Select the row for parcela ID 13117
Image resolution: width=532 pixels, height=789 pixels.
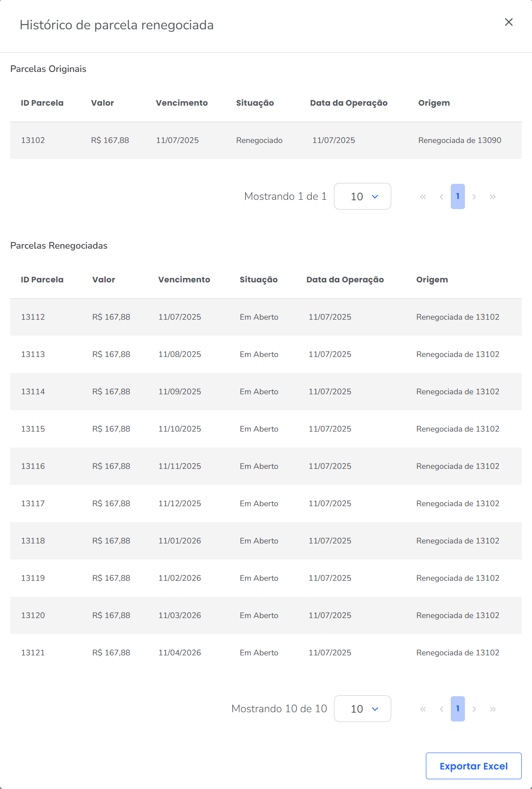[266, 504]
